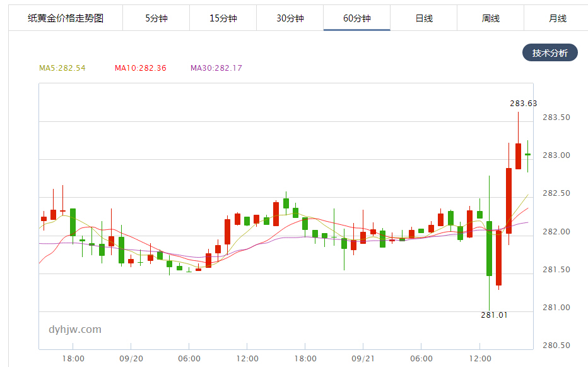The image size is (588, 367).
Task: Show the 周线 weekly chart
Action: (490, 18)
